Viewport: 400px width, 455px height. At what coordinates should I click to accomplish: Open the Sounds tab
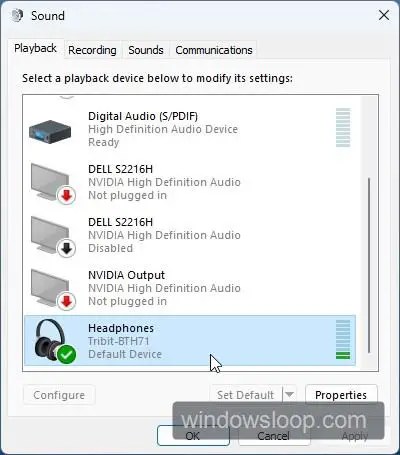(x=146, y=50)
